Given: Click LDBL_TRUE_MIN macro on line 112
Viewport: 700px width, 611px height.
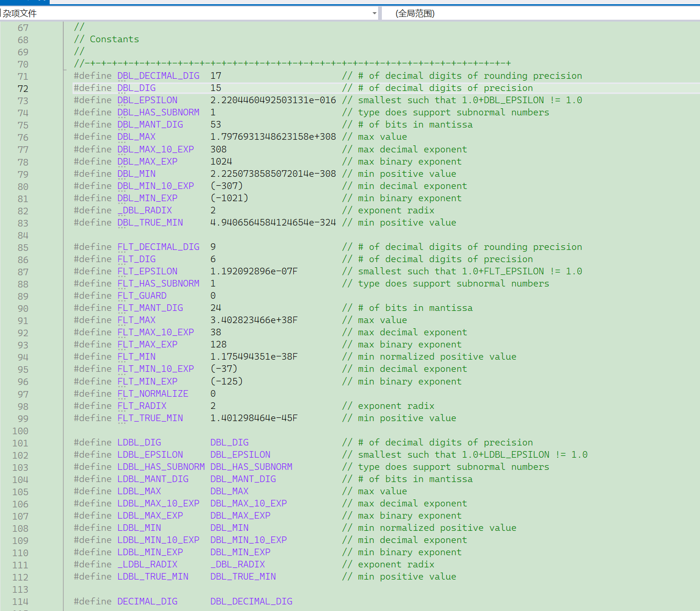Looking at the screenshot, I should [x=153, y=576].
